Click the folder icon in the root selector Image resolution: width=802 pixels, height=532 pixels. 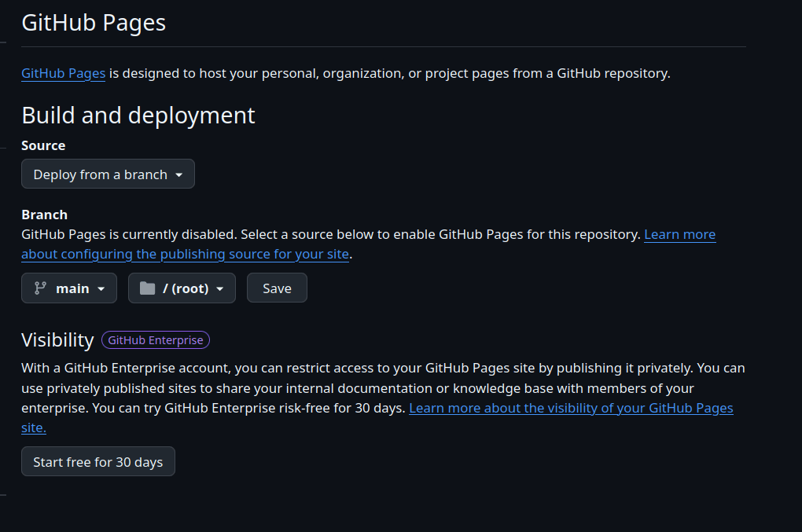coord(147,288)
